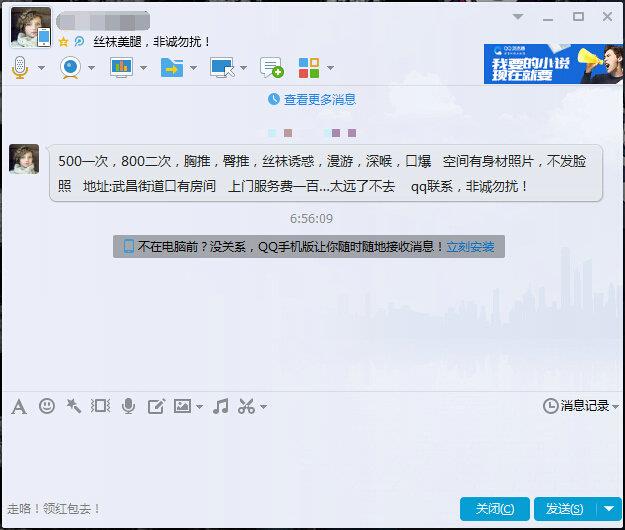Click the contact's avatar in header

pyautogui.click(x=31, y=27)
